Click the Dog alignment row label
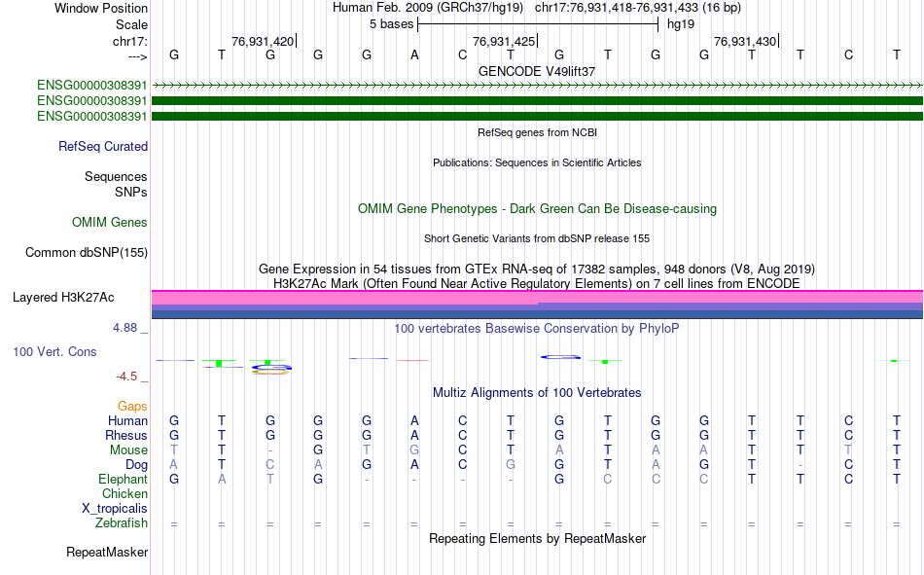924x575 pixels. (x=137, y=465)
